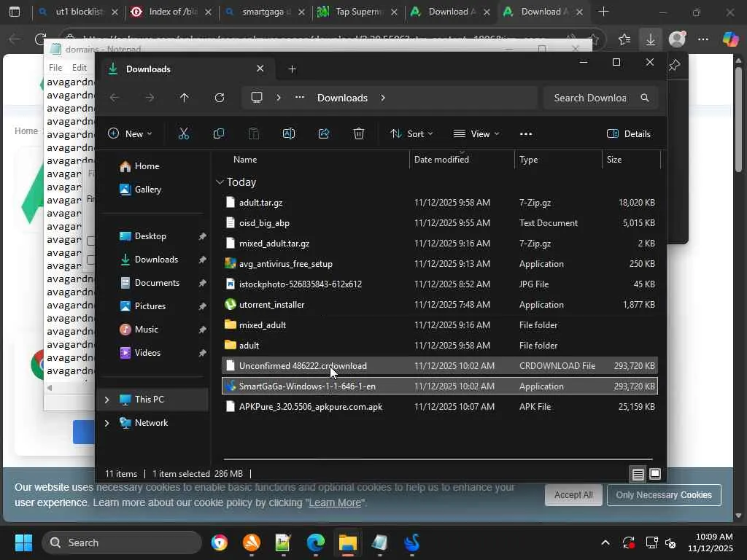Open the See more ellipsis in Explorer toolbar
Viewport: 747px width, 560px height.
click(x=526, y=134)
